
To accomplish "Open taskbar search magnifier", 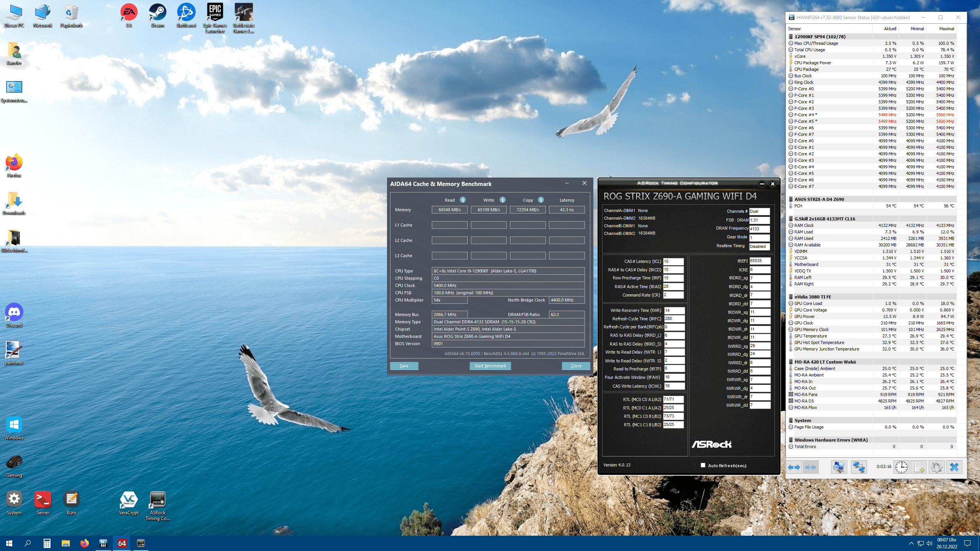I will (x=28, y=543).
